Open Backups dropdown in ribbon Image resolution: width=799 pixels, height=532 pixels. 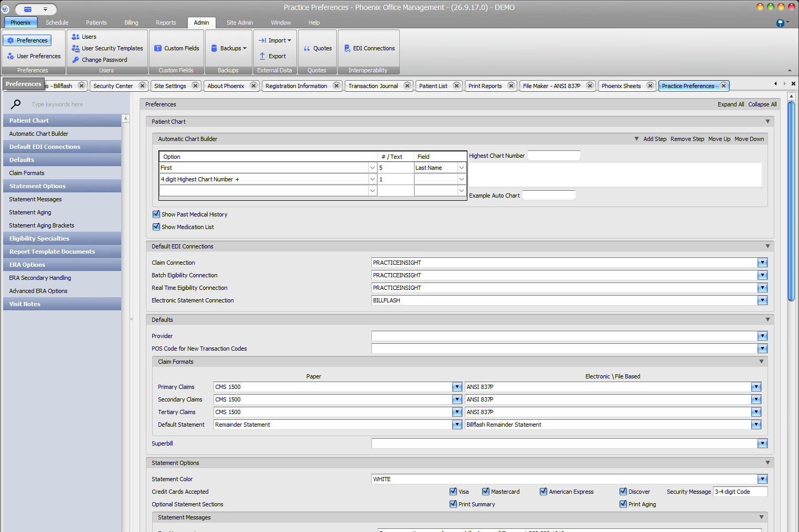(x=228, y=48)
